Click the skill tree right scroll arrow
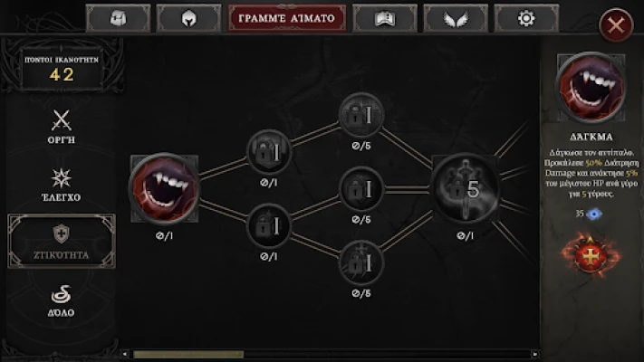This screenshot has width=644, height=362. (x=534, y=354)
